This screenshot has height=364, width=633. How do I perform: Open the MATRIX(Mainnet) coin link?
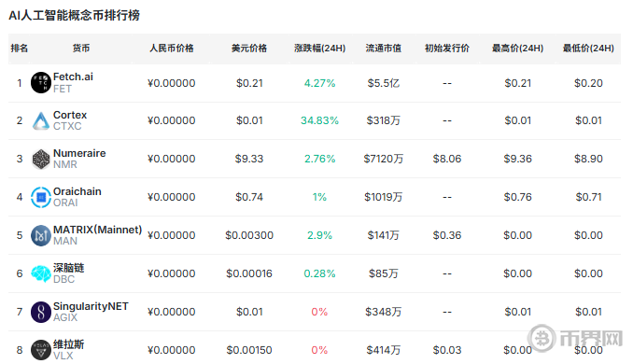[98, 230]
